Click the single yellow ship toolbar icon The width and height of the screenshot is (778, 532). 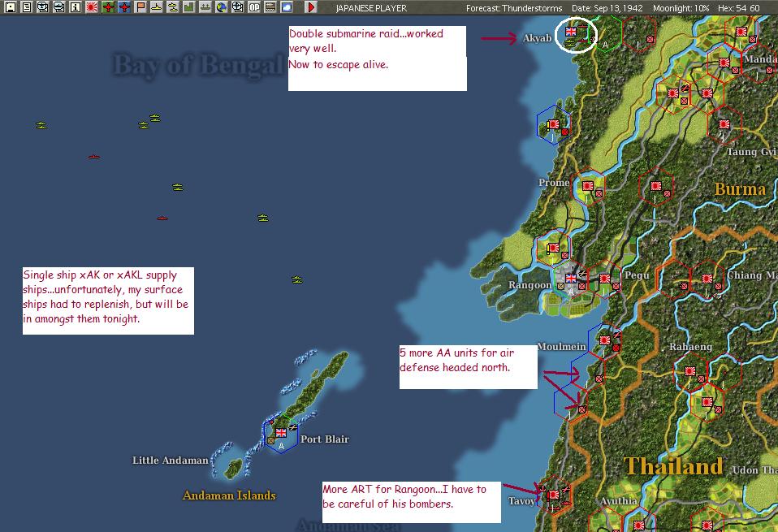coord(156,7)
